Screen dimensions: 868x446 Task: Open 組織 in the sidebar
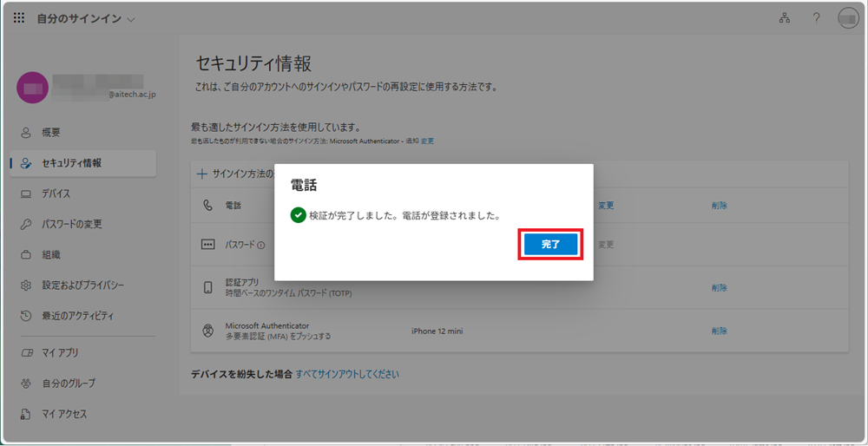[x=51, y=255]
